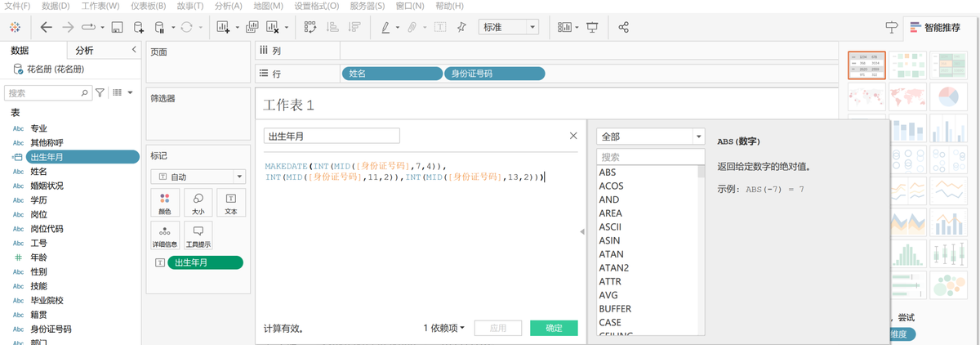Select the pie chart thumbnail in Show Me
Screen dimensions: 980x345
(947, 97)
